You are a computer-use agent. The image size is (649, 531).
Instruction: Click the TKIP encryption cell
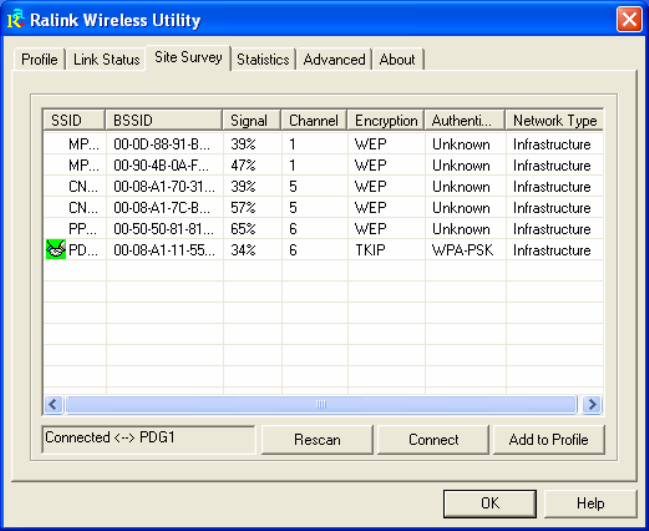point(370,250)
